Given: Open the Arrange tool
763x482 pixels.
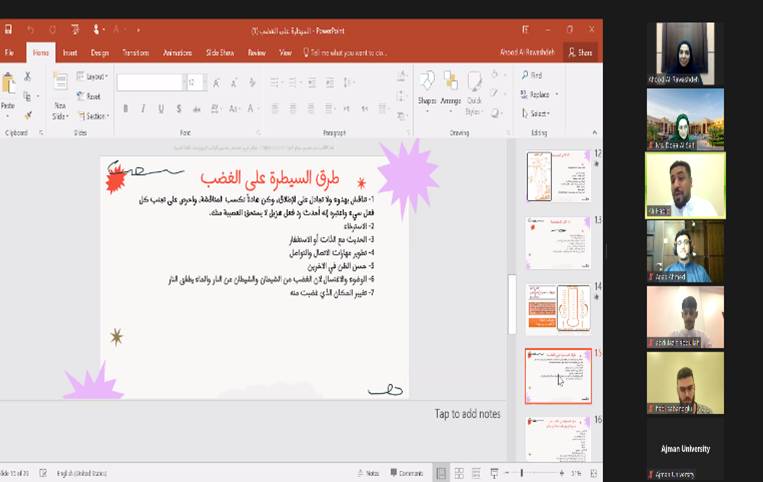Looking at the screenshot, I should tap(450, 85).
